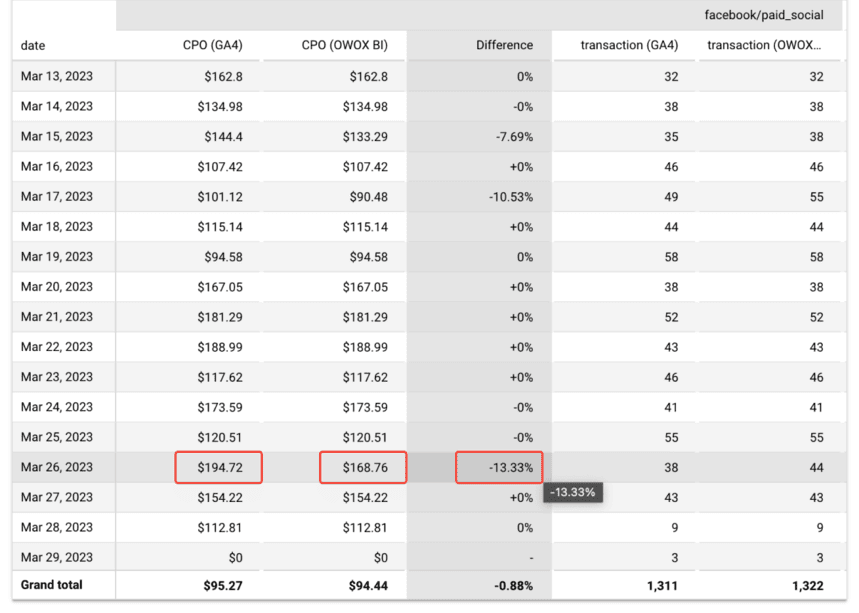This screenshot has height=613, width=859.
Task: Click the -13.33% cell in the Difference column
Action: [511, 468]
